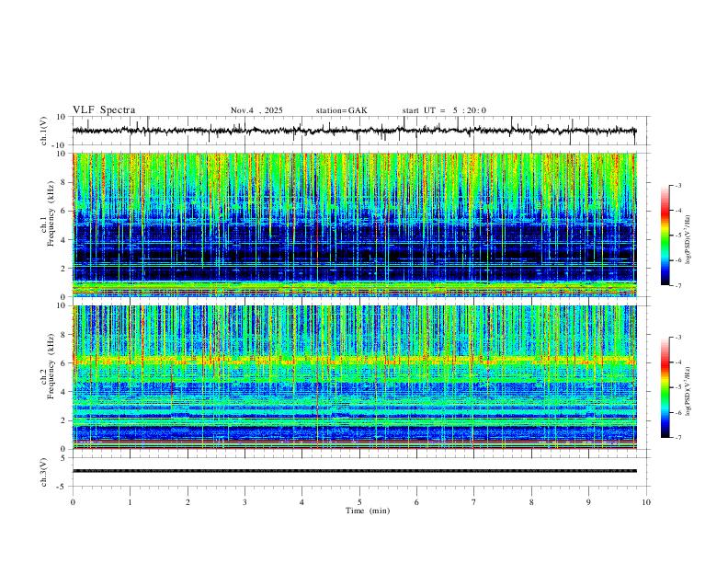This screenshot has width=728, height=563.
Task: Click the time axis tick labeled 6
Action: 416,502
